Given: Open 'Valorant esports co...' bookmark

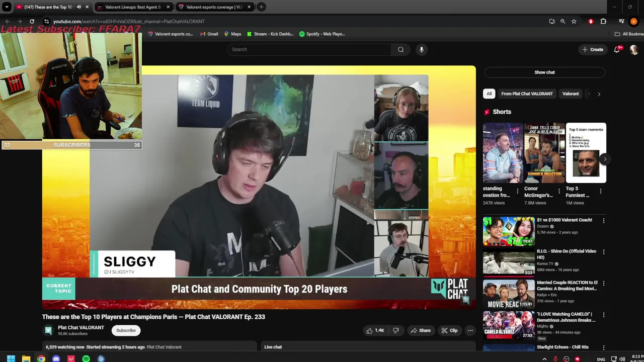Looking at the screenshot, I should tap(170, 34).
